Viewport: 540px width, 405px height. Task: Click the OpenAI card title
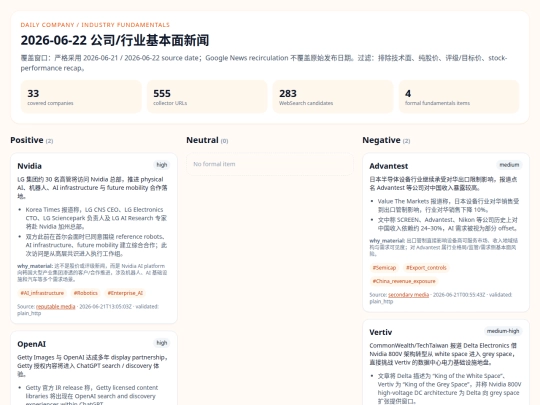(x=31, y=344)
